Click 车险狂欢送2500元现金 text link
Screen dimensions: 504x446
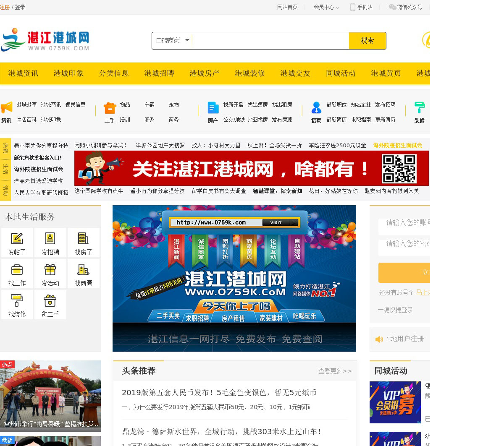(x=337, y=145)
